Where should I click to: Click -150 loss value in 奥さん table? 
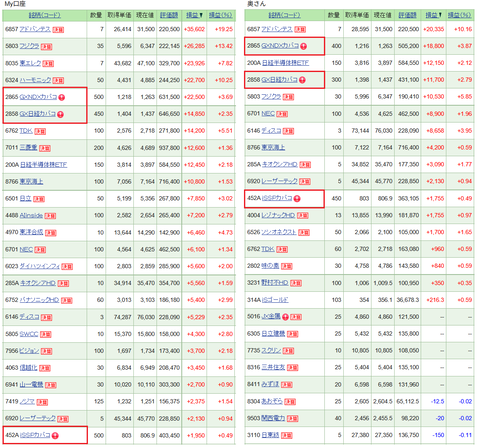coord(438,435)
